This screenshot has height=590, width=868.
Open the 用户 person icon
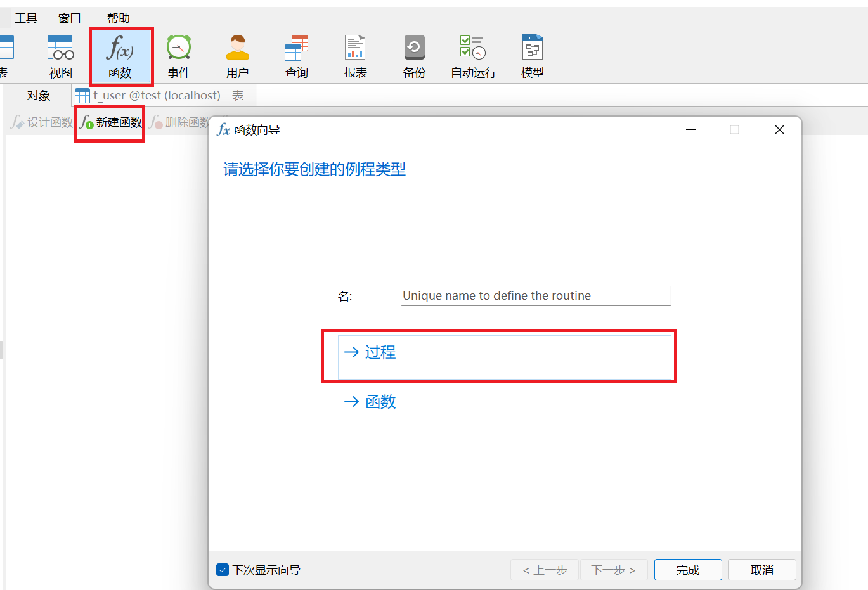click(x=238, y=56)
